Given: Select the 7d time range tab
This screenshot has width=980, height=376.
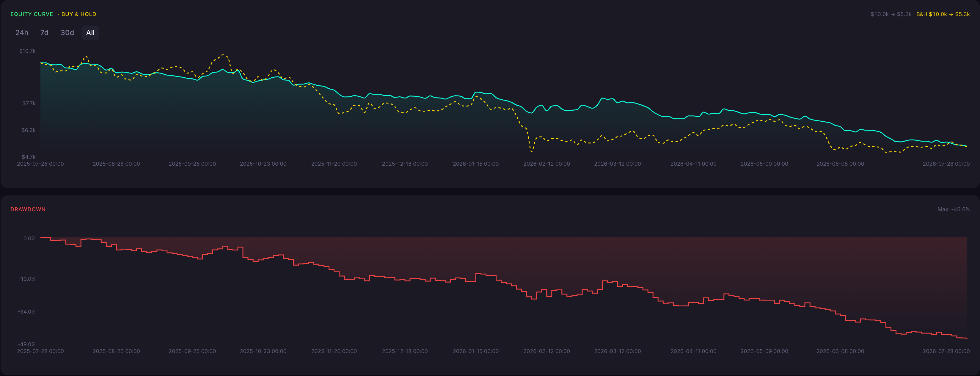Looking at the screenshot, I should pos(44,33).
